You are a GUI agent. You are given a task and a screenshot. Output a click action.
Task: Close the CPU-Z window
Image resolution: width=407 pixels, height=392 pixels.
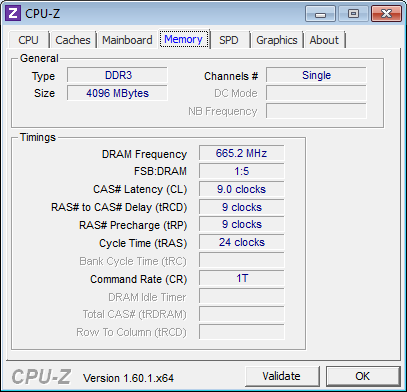[386, 14]
